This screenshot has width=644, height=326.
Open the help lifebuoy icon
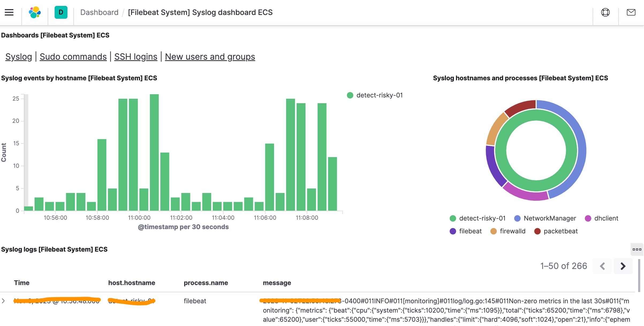(605, 12)
